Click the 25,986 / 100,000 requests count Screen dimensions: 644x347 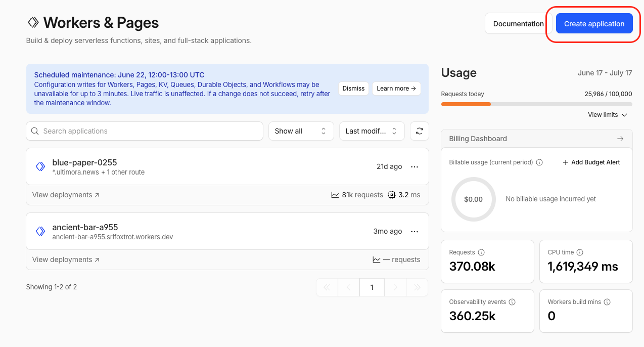tap(608, 94)
